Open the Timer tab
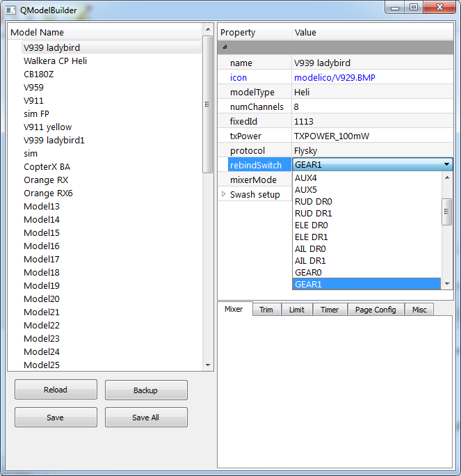 pyautogui.click(x=330, y=310)
